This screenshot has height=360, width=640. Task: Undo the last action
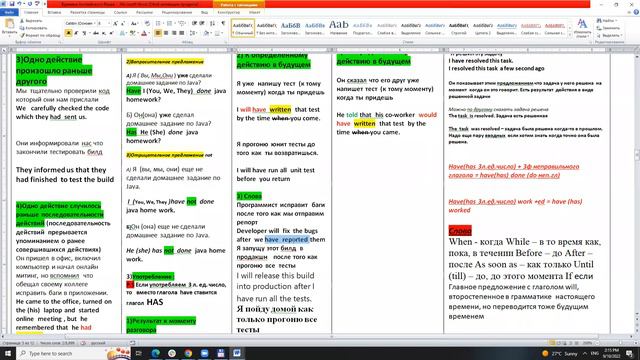pyautogui.click(x=19, y=4)
